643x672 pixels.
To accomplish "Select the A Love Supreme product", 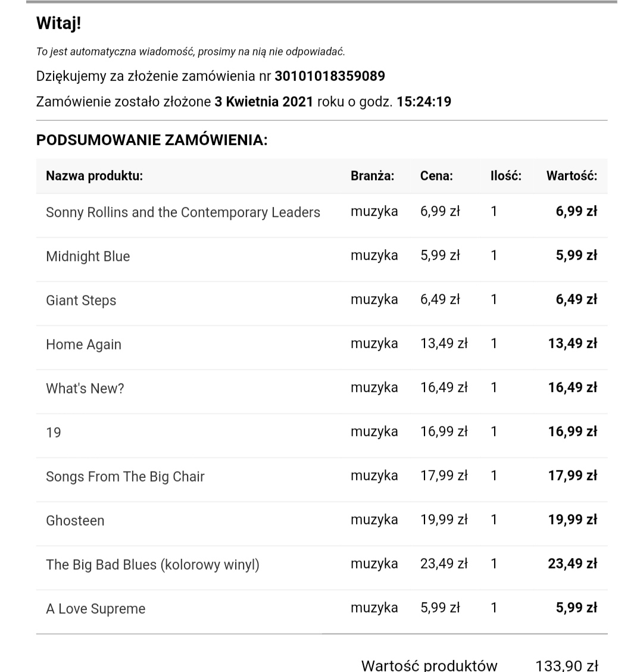I will (95, 609).
